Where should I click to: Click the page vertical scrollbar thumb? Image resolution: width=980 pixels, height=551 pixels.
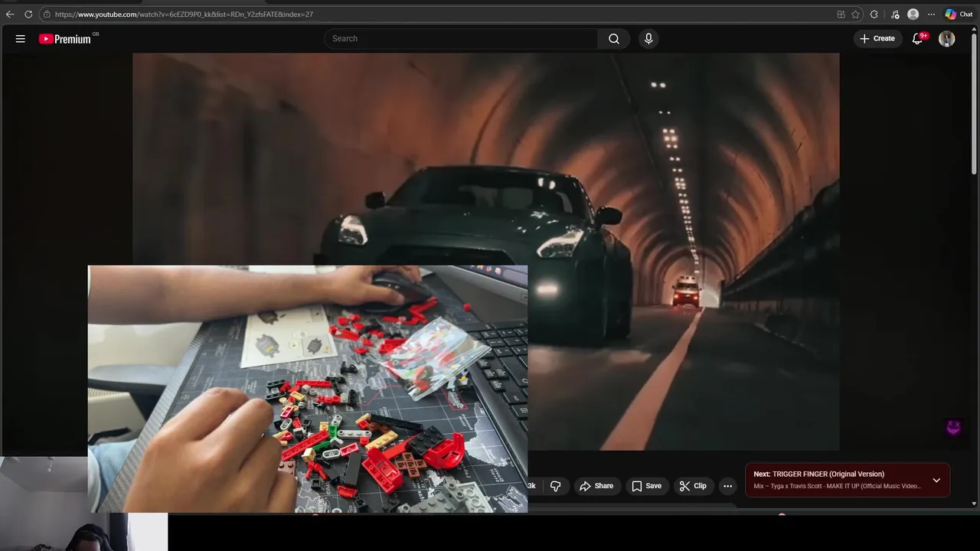(974, 103)
